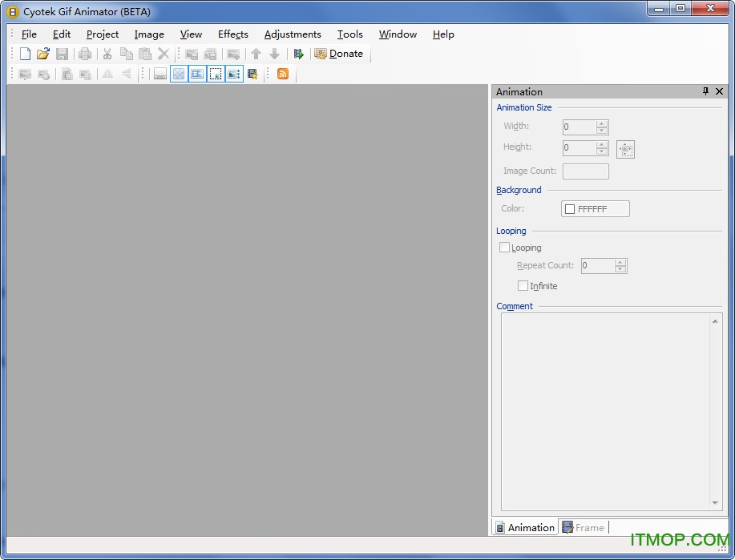Open the FFFFFF background color picker

click(x=596, y=209)
